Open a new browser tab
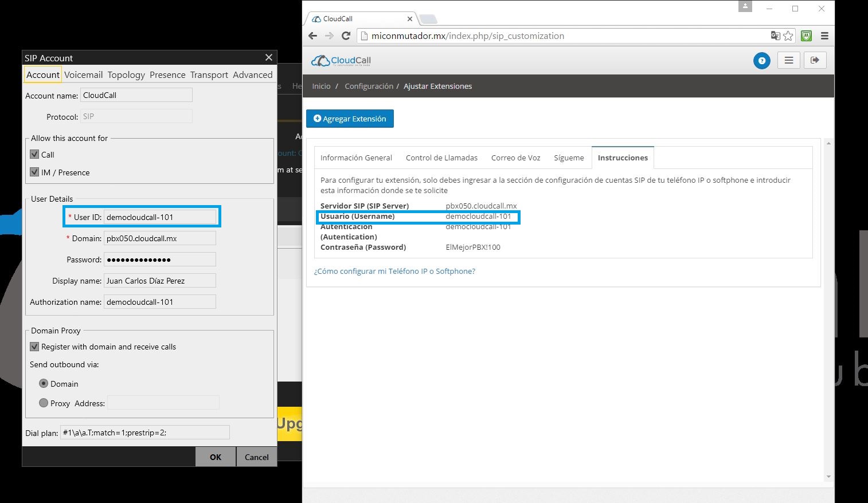 click(428, 19)
